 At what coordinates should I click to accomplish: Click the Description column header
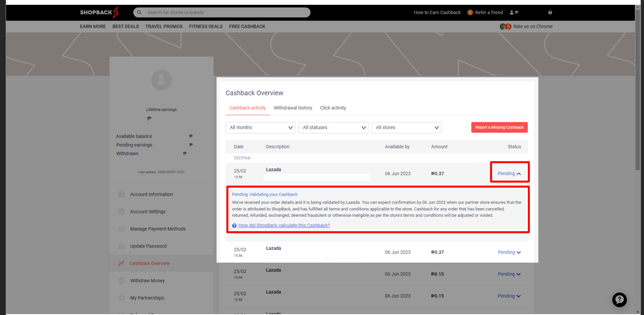(x=278, y=147)
